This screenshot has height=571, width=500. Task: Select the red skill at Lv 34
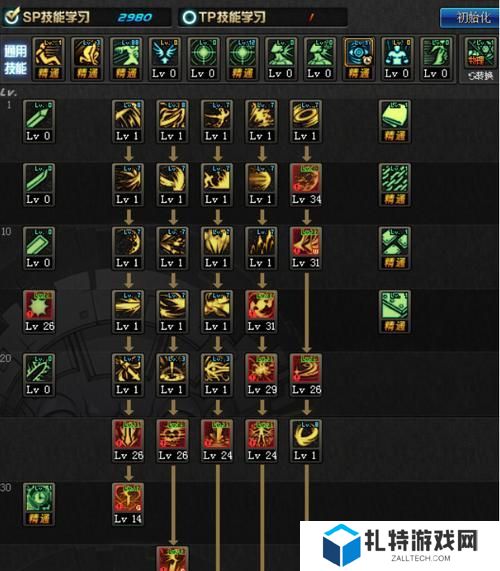pyautogui.click(x=306, y=185)
